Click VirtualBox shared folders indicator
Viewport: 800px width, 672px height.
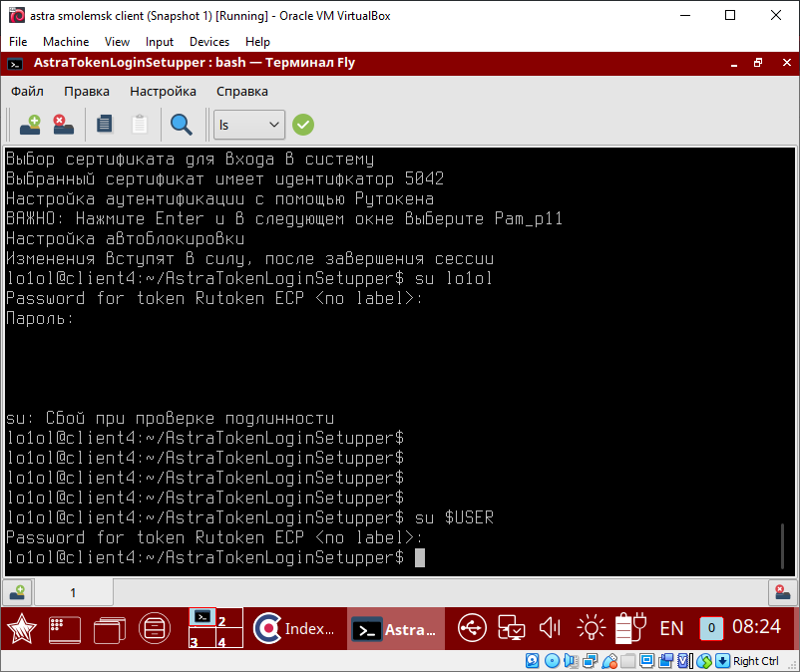coord(628,661)
